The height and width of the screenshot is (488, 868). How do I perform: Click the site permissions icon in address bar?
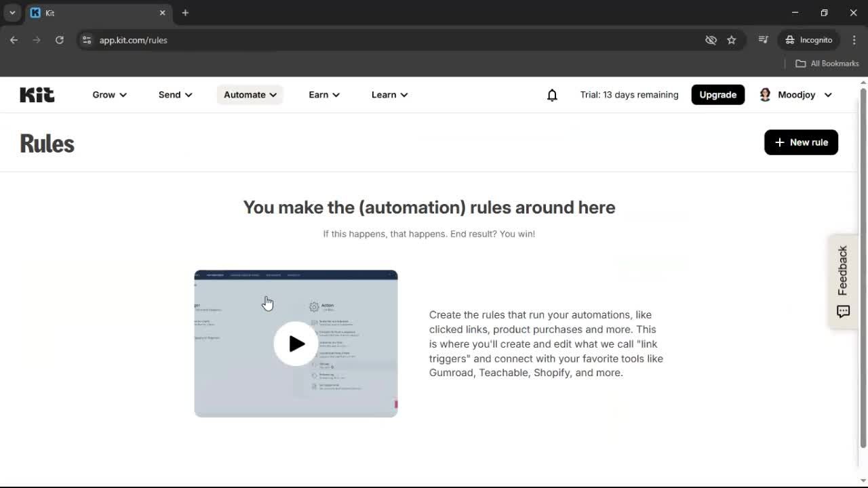tap(87, 40)
